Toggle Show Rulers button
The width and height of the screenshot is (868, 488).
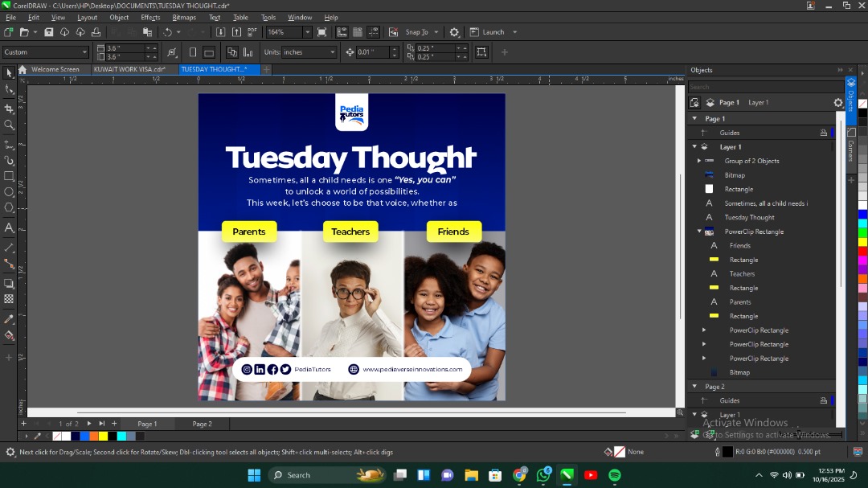[x=342, y=32]
